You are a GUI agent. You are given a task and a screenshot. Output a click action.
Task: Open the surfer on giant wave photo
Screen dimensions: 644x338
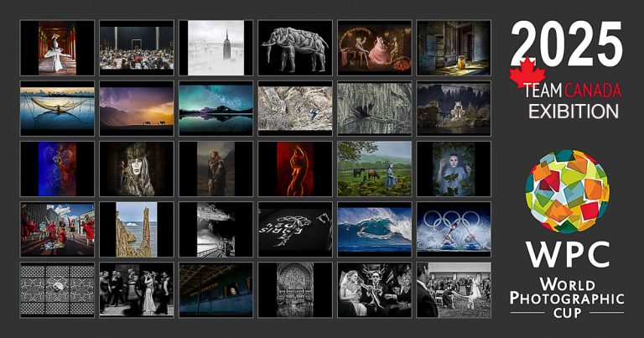pos(374,229)
